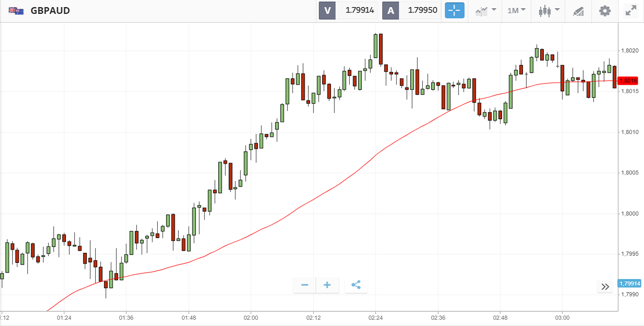Open the 1M timeframe dropdown
644x326 pixels.
pyautogui.click(x=516, y=11)
